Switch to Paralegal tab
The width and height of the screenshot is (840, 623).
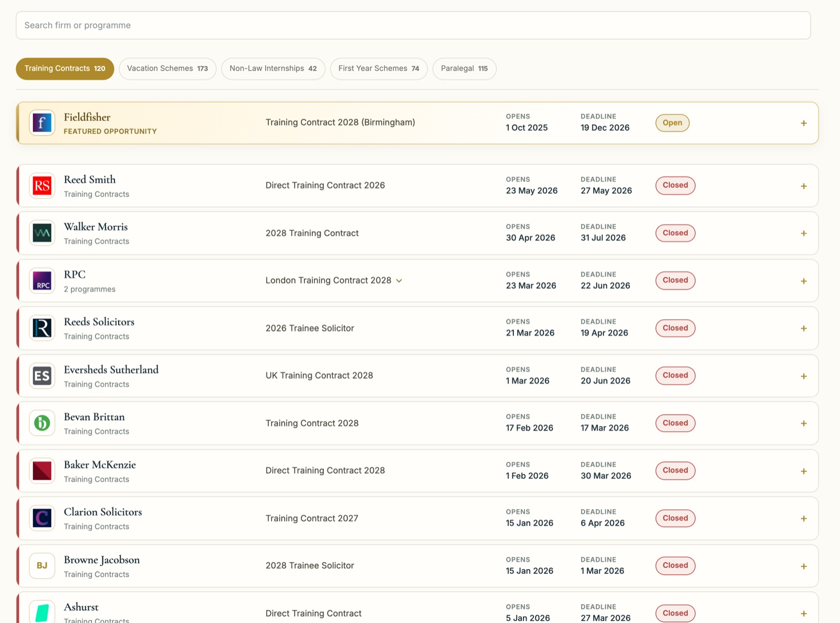pyautogui.click(x=464, y=69)
